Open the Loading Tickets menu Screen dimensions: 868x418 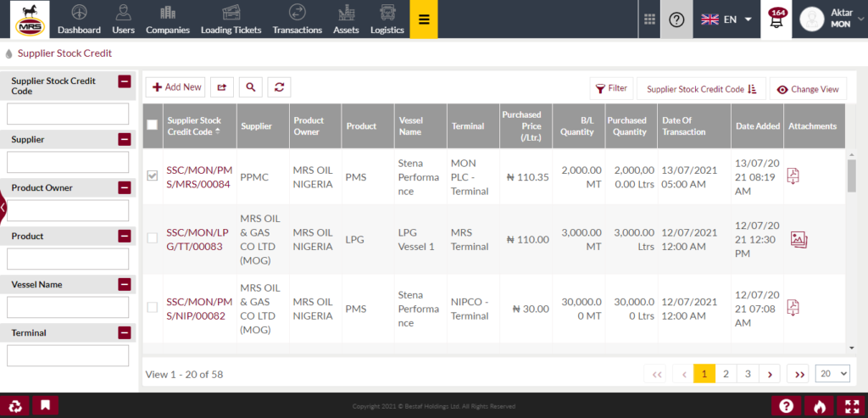(231, 20)
